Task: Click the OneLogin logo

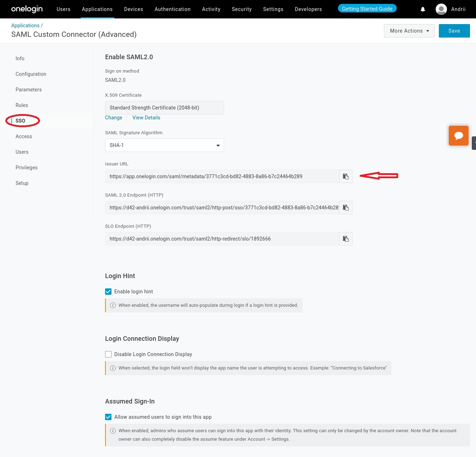Action: tap(27, 9)
